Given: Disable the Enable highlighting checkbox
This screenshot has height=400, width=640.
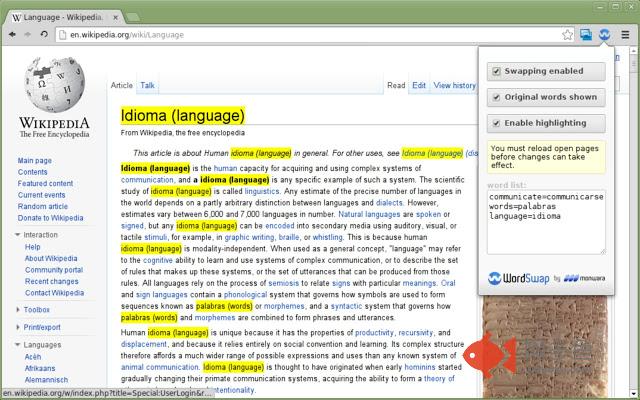Looking at the screenshot, I should 496,123.
